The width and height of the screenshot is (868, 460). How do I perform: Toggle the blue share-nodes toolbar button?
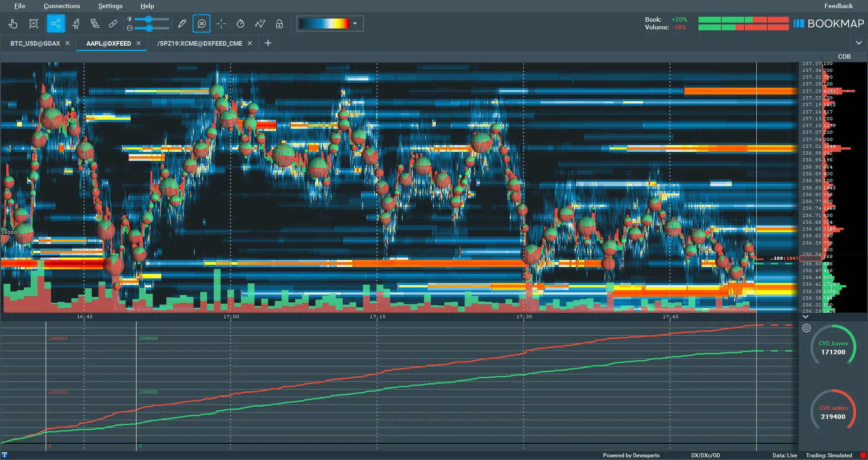tap(56, 23)
